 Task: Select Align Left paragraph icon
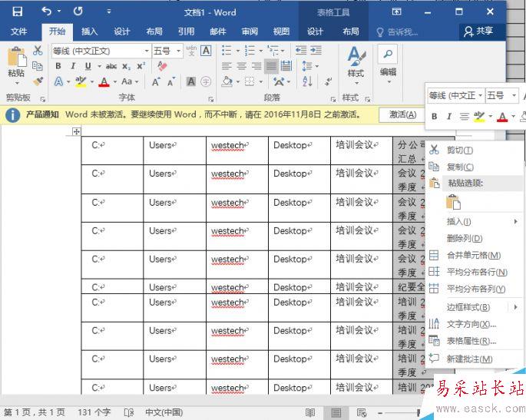click(227, 66)
